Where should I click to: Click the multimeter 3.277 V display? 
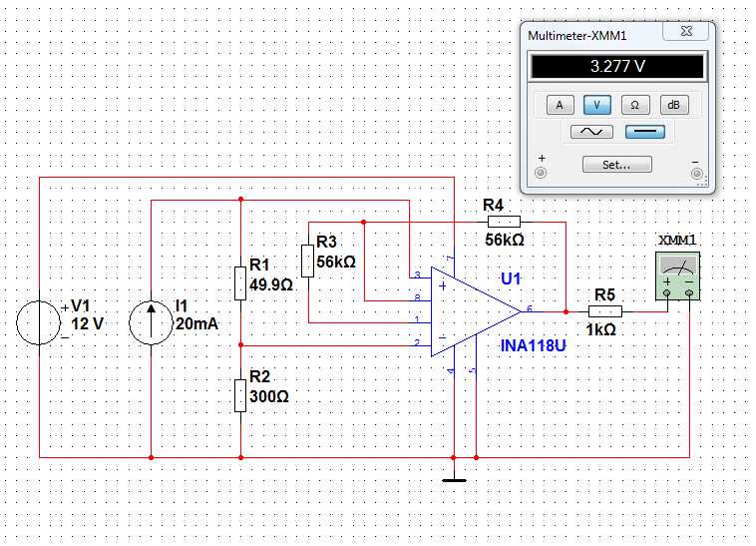click(617, 66)
